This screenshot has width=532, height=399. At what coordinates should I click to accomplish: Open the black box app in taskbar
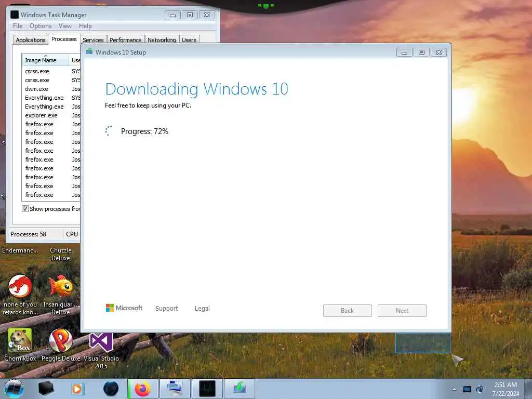tap(46, 389)
